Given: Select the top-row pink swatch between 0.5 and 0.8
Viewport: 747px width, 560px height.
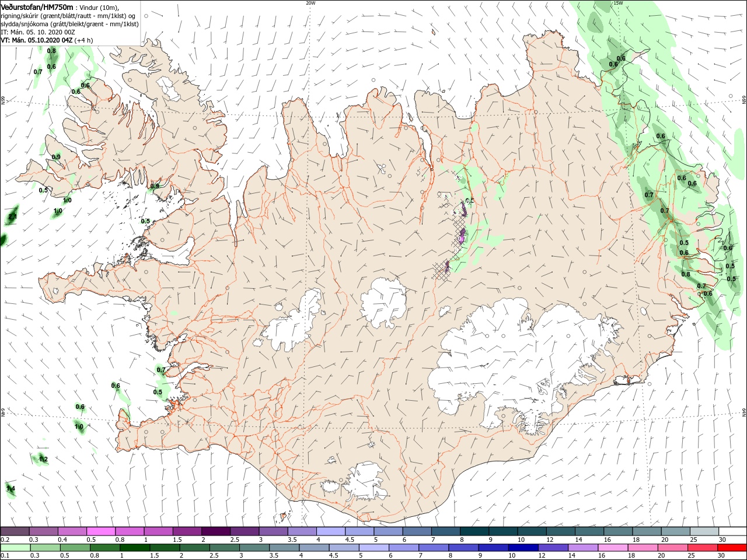Looking at the screenshot, I should tap(101, 531).
